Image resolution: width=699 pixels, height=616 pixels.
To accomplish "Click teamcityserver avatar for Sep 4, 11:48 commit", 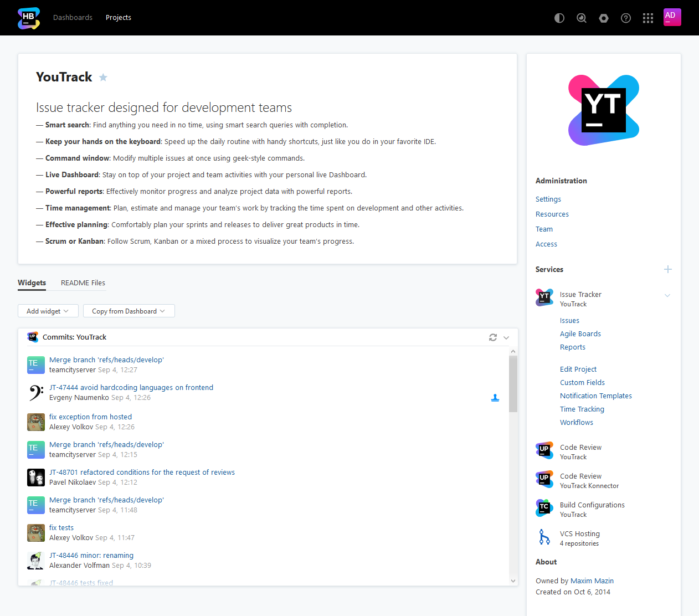I will (36, 505).
